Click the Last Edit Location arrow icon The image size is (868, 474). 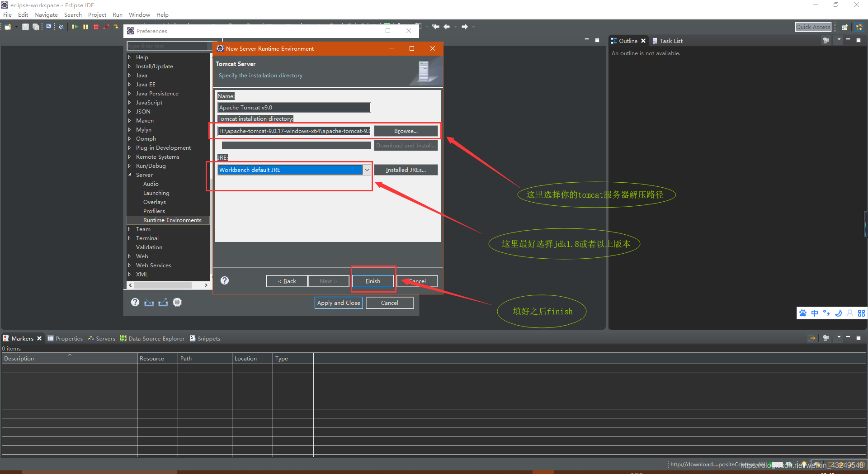436,27
